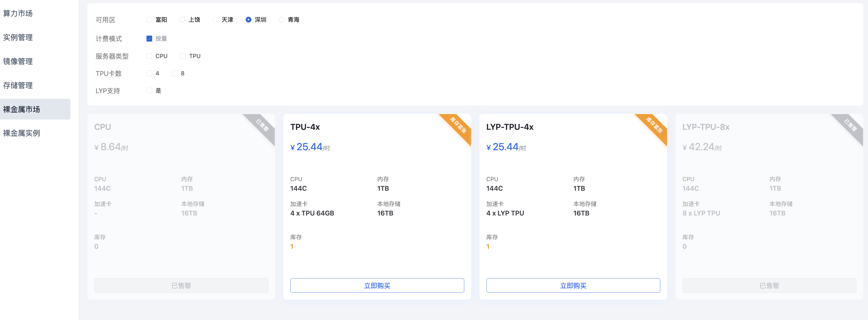Select the 富阳 availability zone
This screenshot has width=868, height=320.
[149, 20]
